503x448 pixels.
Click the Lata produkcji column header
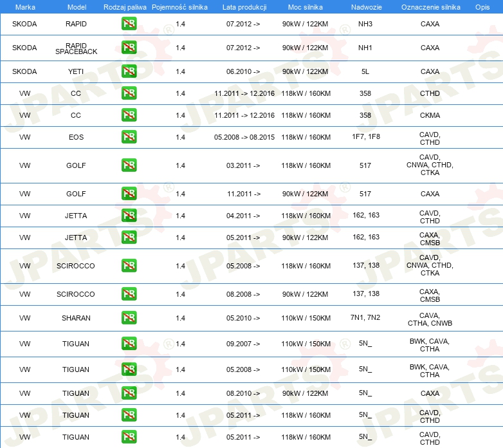point(243,6)
